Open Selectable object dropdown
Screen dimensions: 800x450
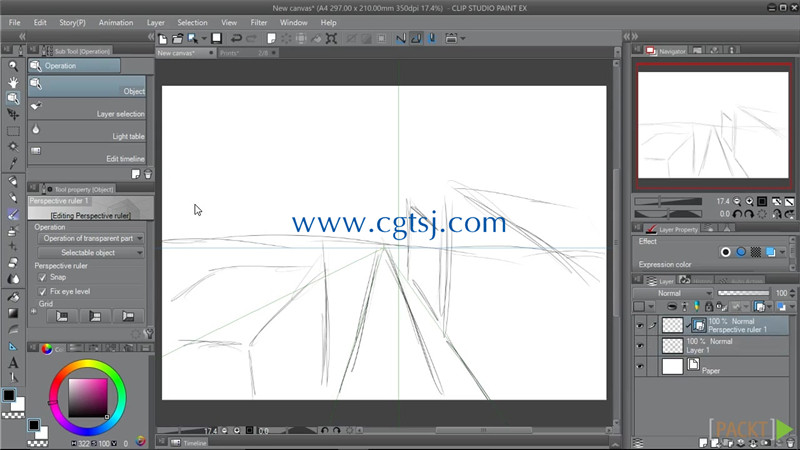(91, 253)
